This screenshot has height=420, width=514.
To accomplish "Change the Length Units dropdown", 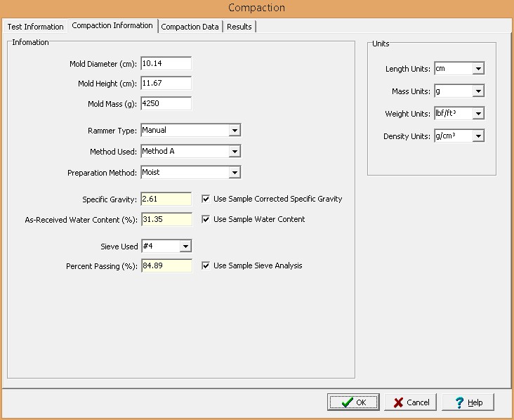I will 478,69.
